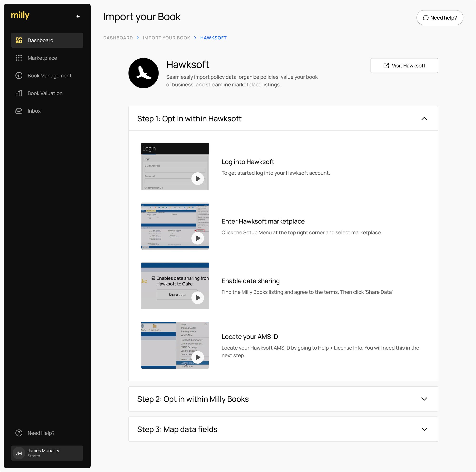Click the milly logo

20,15
